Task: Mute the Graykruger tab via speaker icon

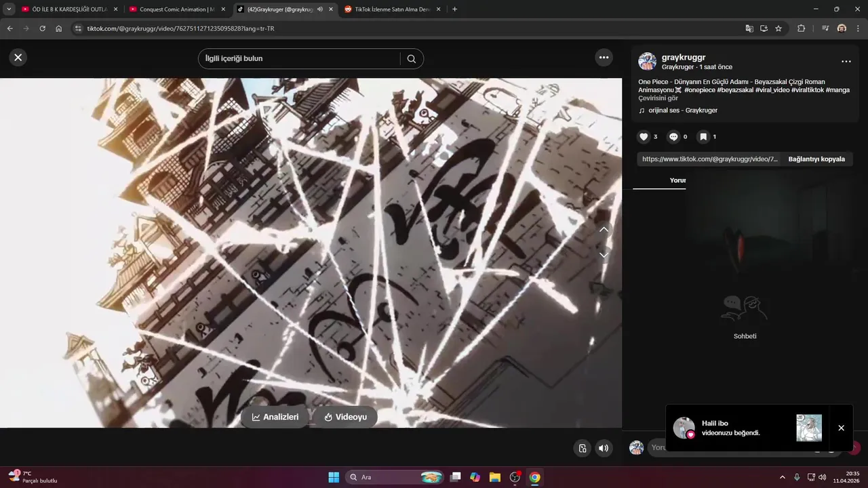Action: (320, 9)
